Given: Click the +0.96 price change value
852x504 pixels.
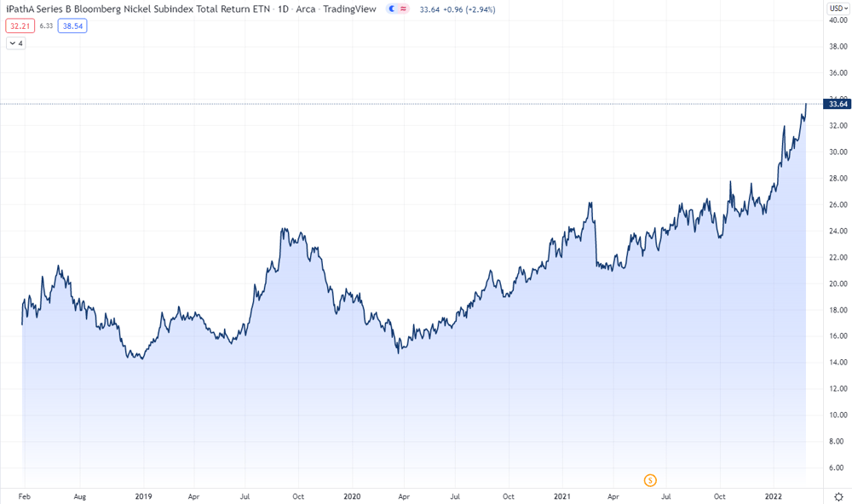Looking at the screenshot, I should [452, 9].
